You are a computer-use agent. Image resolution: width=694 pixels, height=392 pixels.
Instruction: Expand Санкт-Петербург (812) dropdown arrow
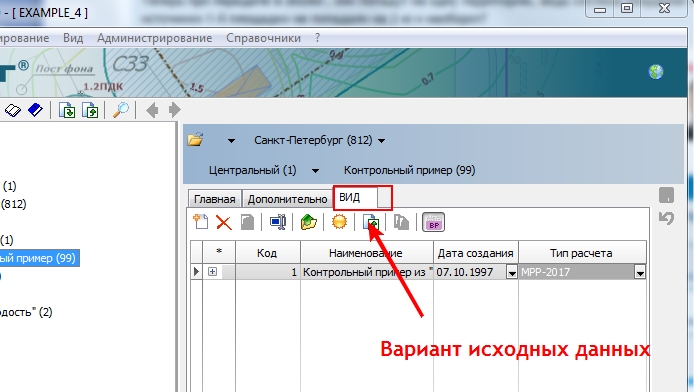(x=382, y=141)
